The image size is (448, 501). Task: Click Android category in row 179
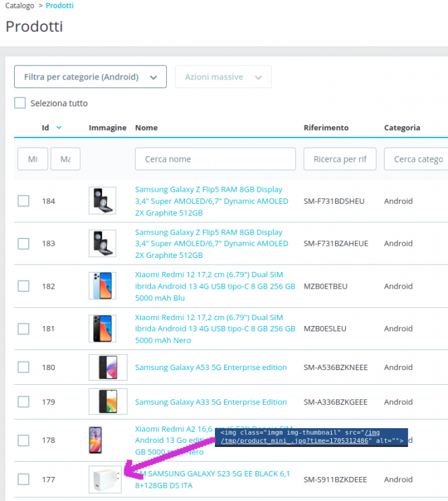(398, 401)
